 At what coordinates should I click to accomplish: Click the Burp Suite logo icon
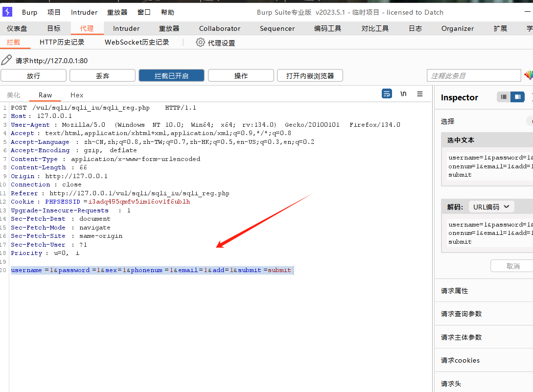pos(7,12)
